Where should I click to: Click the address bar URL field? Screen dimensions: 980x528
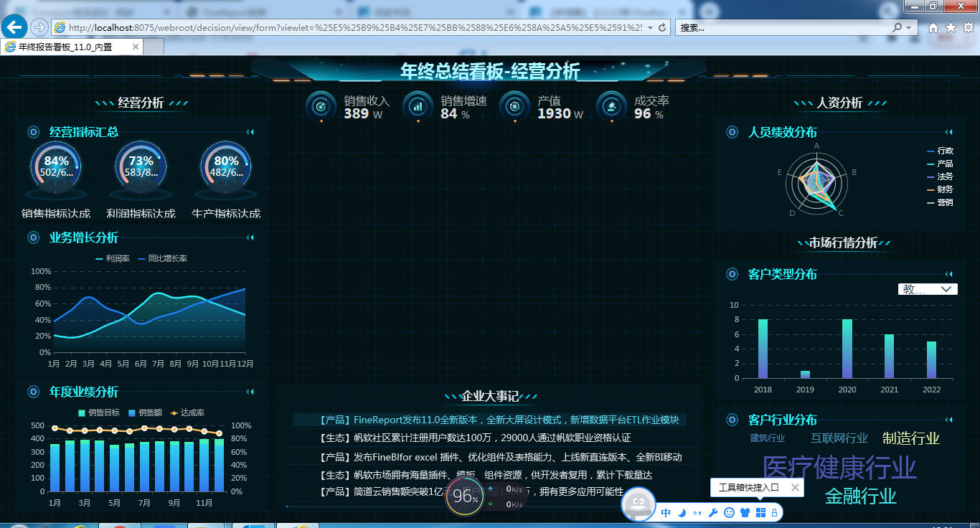(x=355, y=27)
